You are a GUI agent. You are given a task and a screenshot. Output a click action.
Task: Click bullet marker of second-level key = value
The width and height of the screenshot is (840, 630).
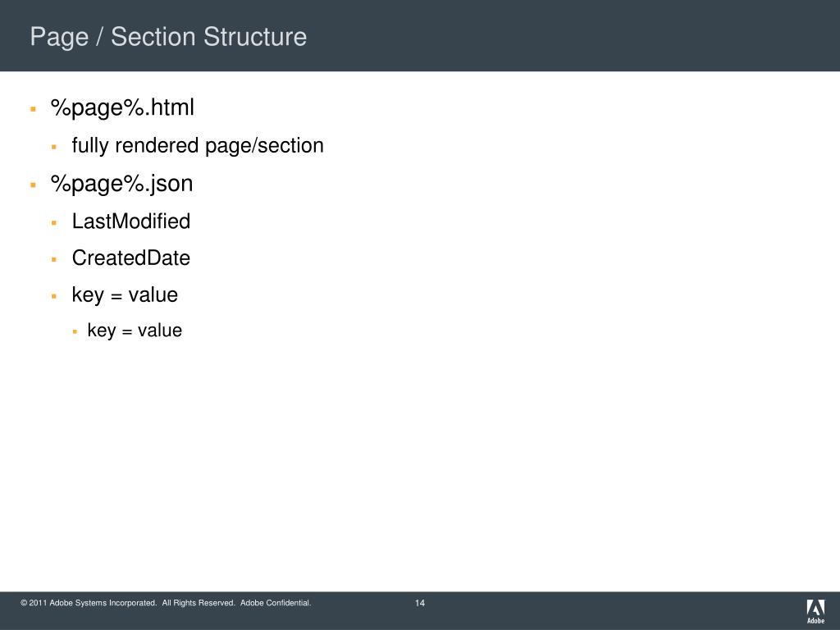pos(54,295)
